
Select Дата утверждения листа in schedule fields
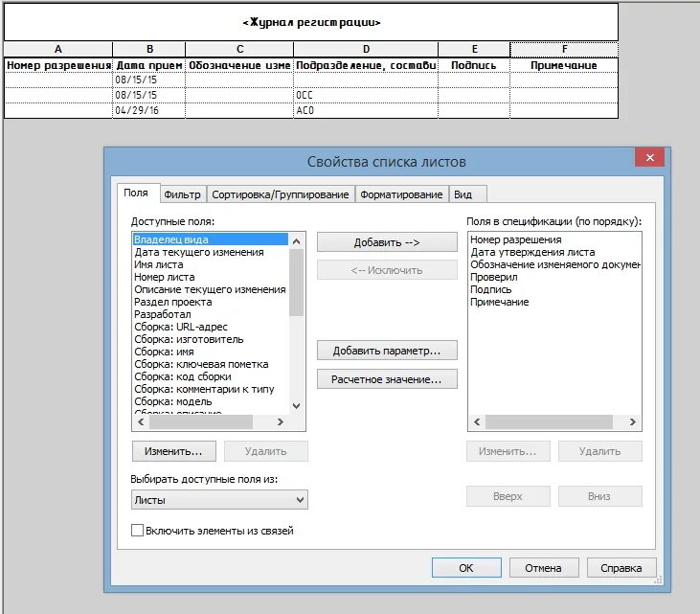click(554, 252)
